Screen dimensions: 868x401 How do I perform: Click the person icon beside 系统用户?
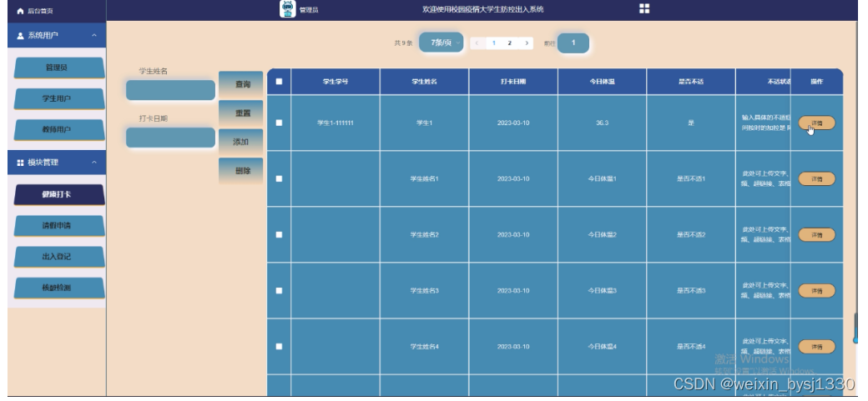point(21,35)
